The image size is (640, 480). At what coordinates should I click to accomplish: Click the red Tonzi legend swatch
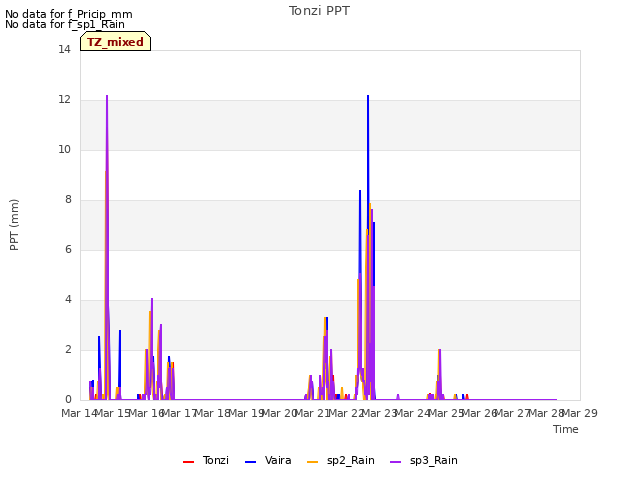[x=189, y=462]
